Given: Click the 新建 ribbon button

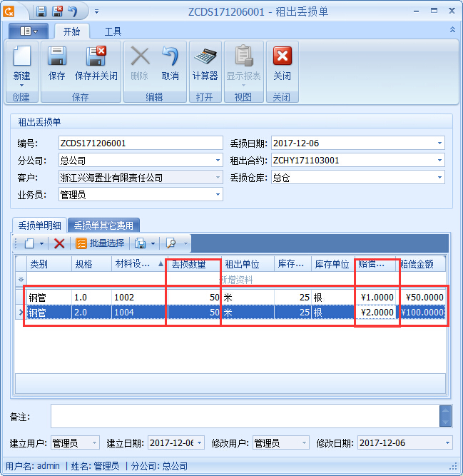Looking at the screenshot, I should [x=22, y=66].
